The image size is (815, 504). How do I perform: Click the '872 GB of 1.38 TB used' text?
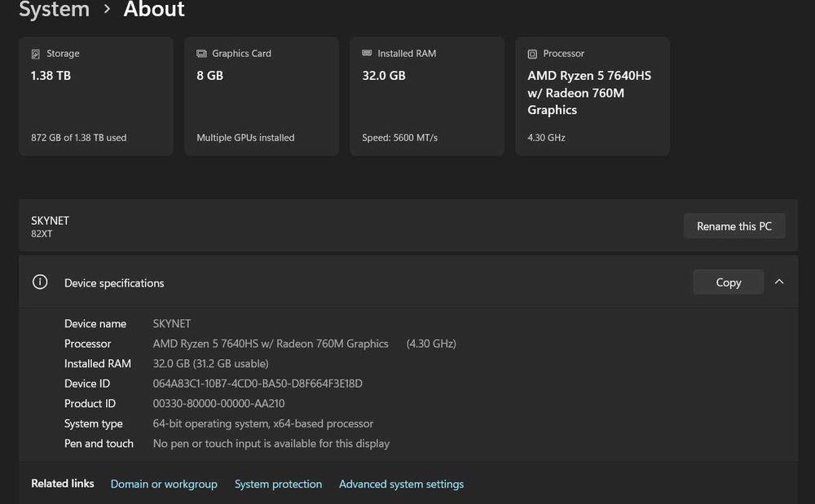(78, 138)
